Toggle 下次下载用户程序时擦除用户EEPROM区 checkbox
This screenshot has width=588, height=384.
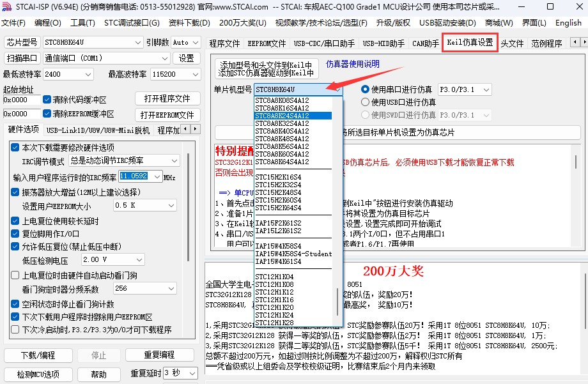pos(15,316)
